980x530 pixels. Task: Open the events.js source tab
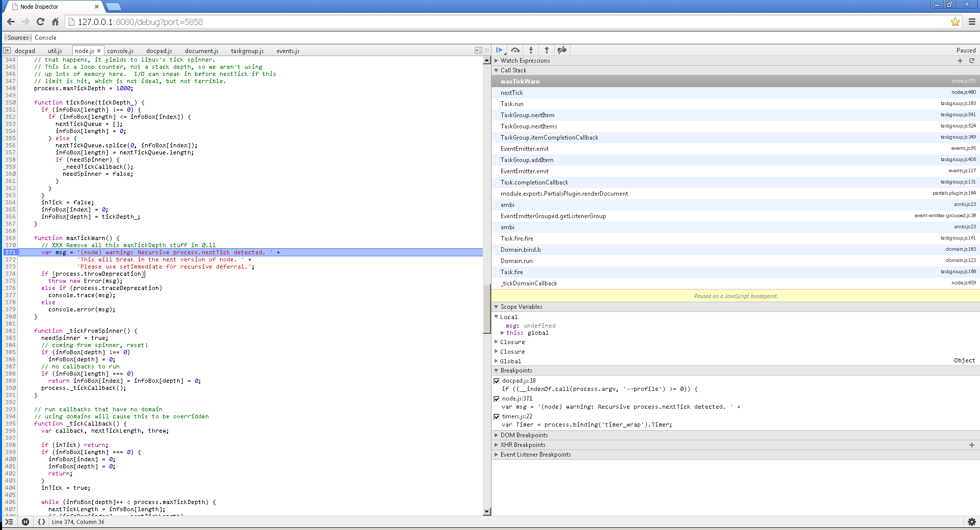[x=288, y=51]
